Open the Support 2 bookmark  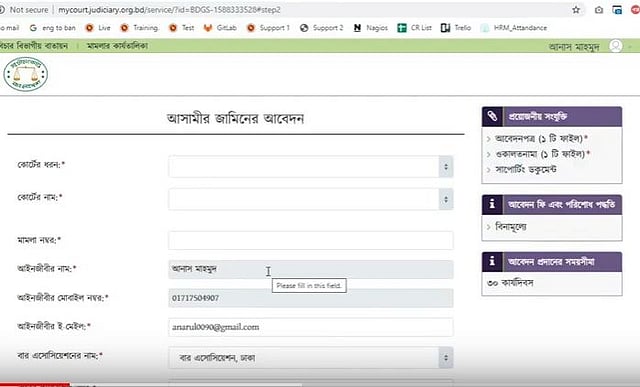[322, 28]
